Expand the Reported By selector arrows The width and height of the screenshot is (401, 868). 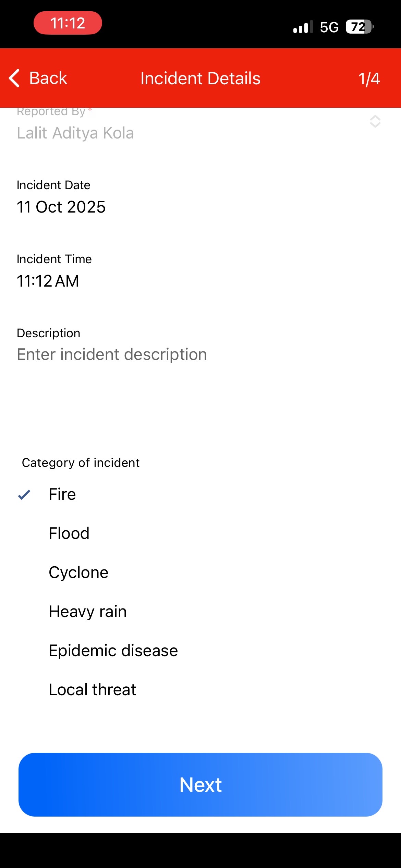[375, 121]
